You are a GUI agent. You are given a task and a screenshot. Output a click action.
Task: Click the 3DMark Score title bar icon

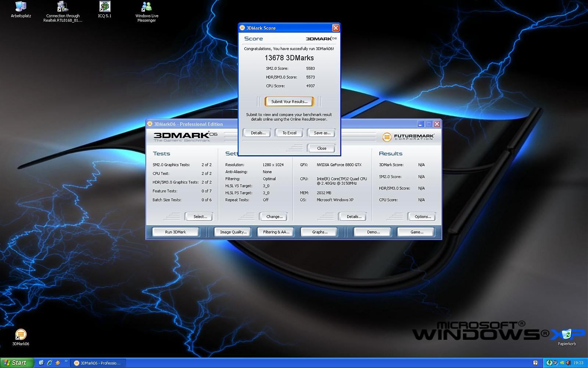point(242,28)
